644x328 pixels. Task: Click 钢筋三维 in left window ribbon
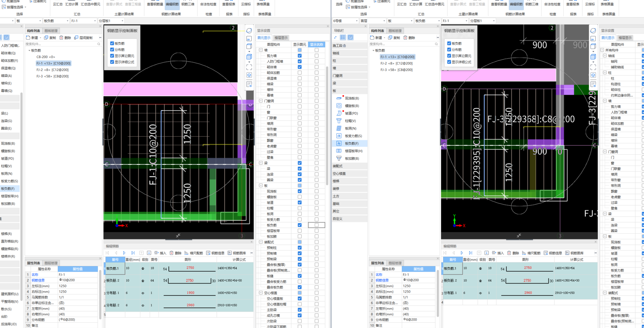coord(188,4)
